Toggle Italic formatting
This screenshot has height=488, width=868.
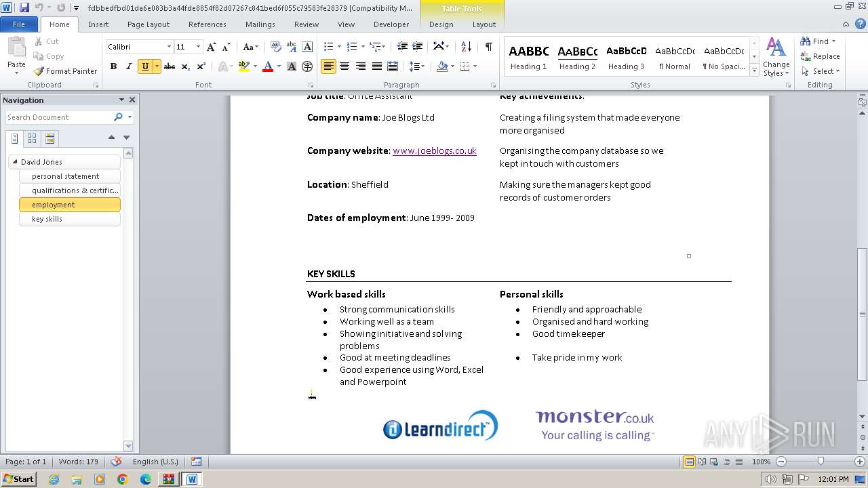point(129,66)
